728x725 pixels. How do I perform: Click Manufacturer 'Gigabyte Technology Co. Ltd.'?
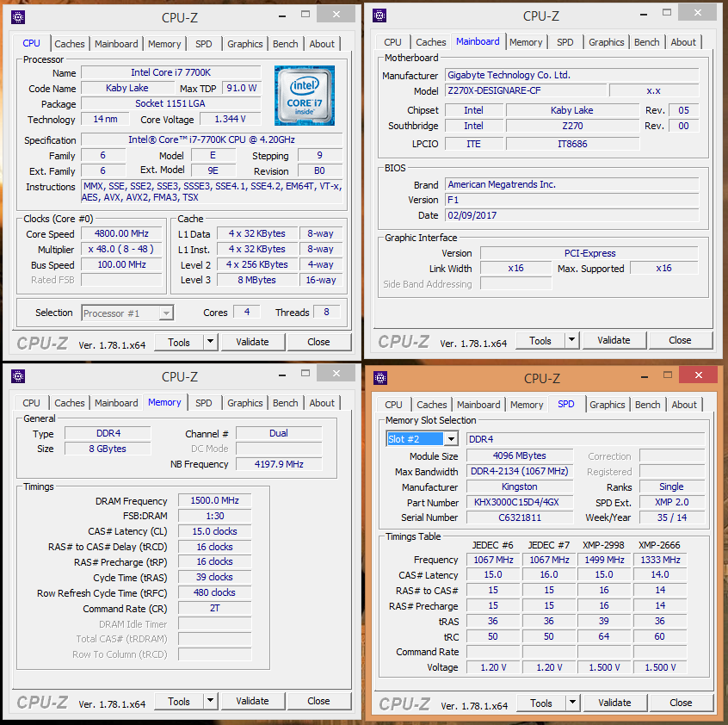tap(572, 75)
